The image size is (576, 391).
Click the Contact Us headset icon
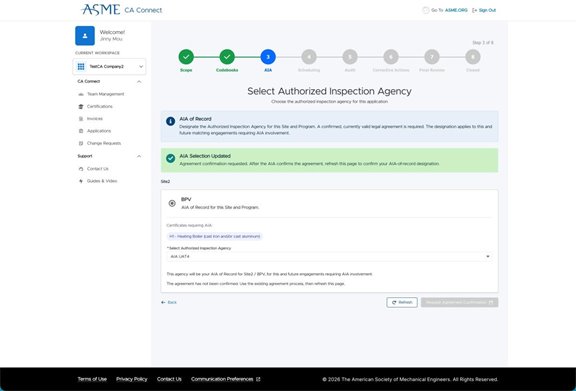pos(81,169)
